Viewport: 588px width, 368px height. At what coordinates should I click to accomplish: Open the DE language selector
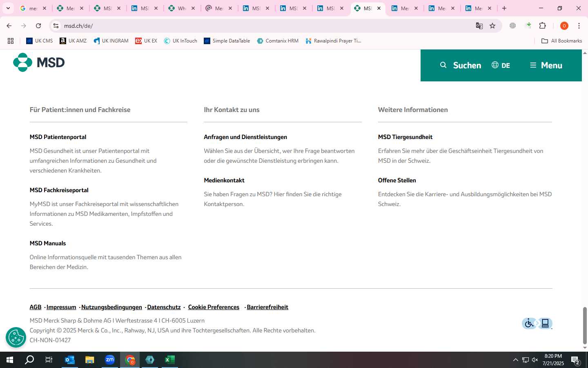[501, 65]
